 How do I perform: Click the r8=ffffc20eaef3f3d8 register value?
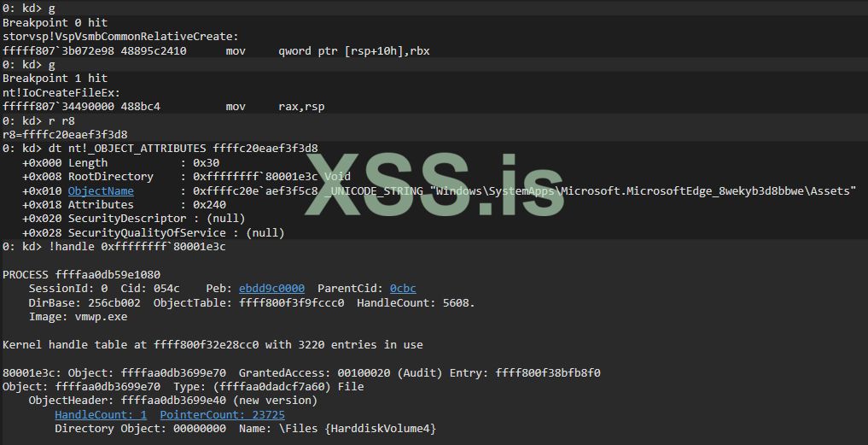tap(65, 135)
